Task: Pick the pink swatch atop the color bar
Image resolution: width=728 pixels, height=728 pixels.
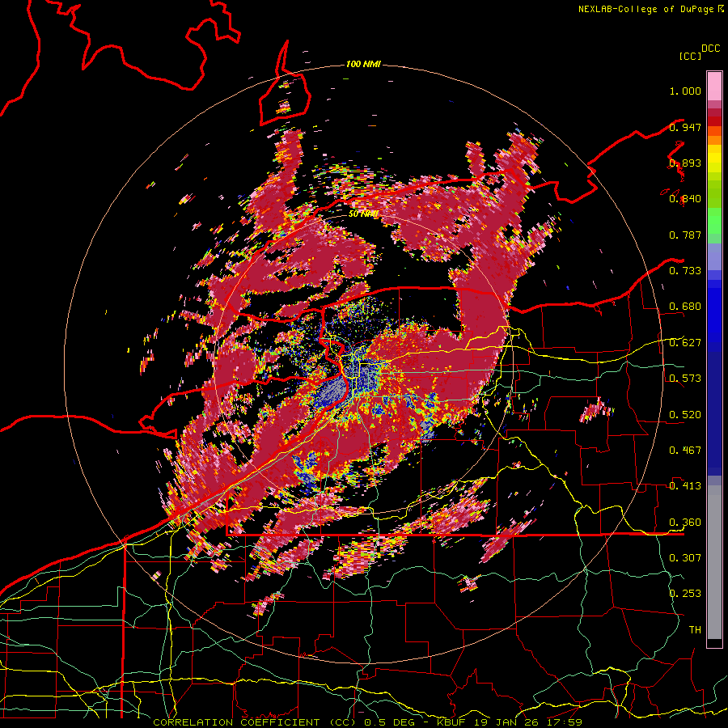Action: click(x=714, y=87)
